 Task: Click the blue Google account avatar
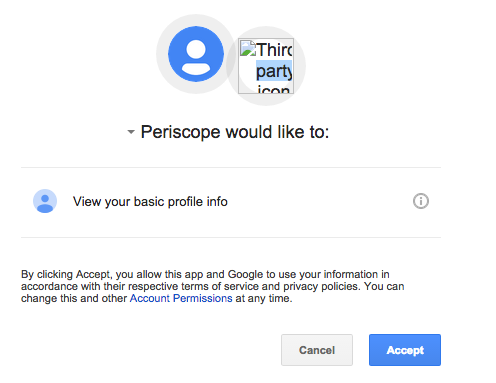(x=196, y=54)
